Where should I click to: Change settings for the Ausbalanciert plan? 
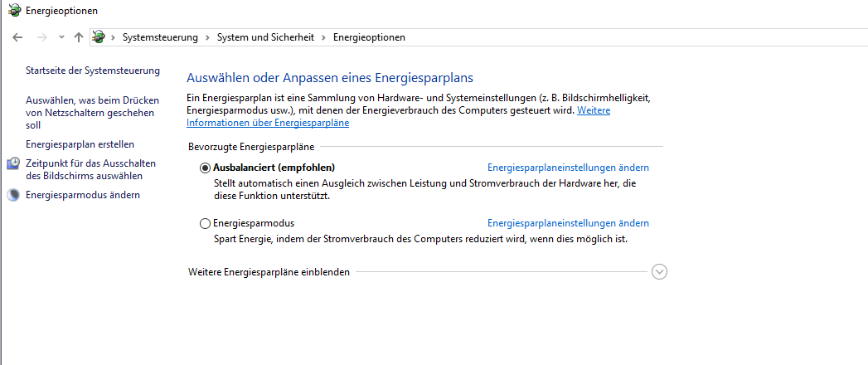568,168
